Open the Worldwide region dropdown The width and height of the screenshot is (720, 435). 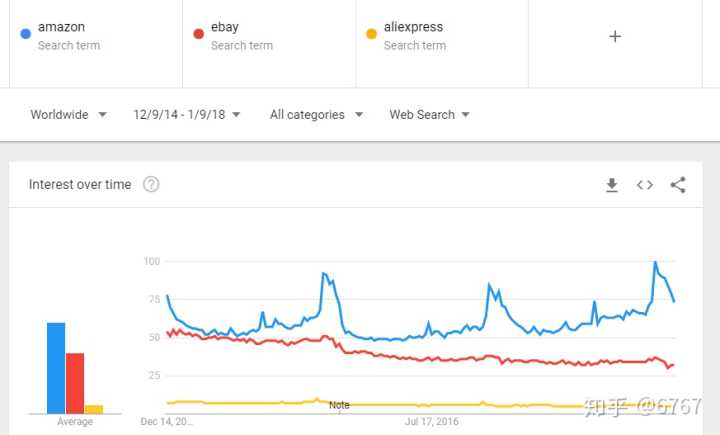68,115
